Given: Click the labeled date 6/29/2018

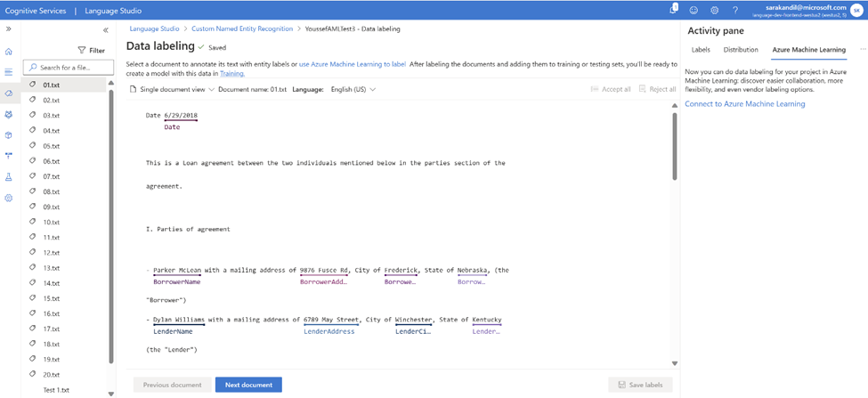Looking at the screenshot, I should point(181,116).
